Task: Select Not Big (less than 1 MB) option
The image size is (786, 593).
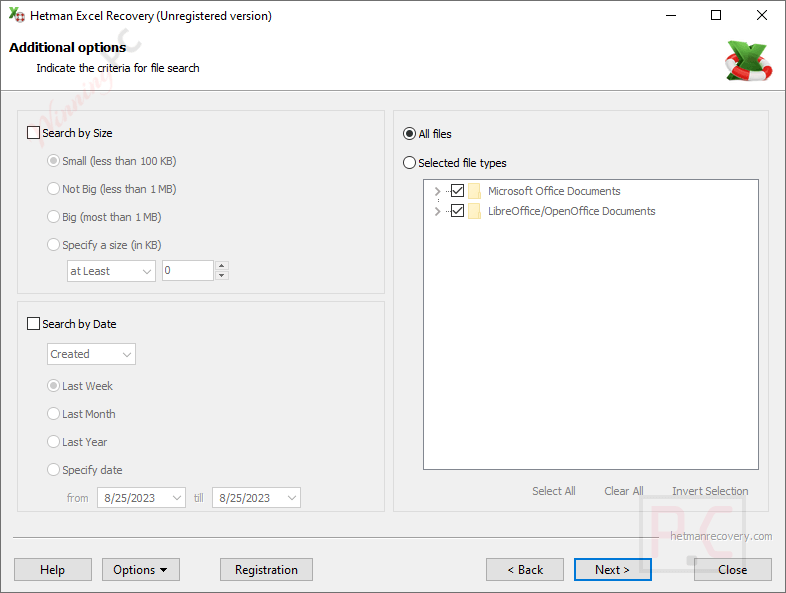Action: coord(53,189)
